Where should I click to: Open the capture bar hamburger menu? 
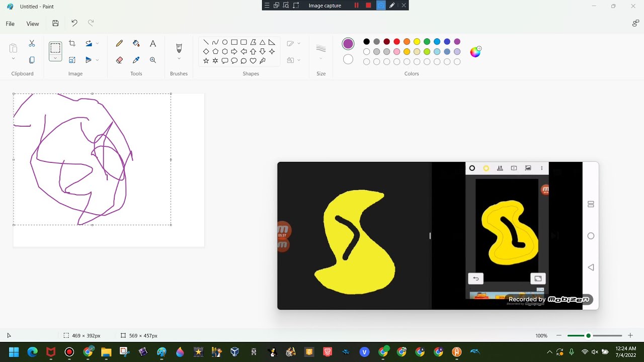(x=267, y=6)
